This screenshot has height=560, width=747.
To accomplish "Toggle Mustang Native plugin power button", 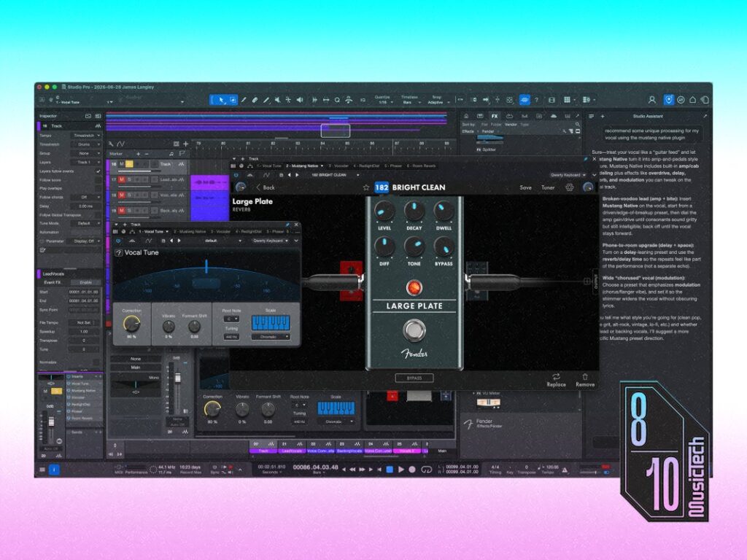I will (x=236, y=175).
